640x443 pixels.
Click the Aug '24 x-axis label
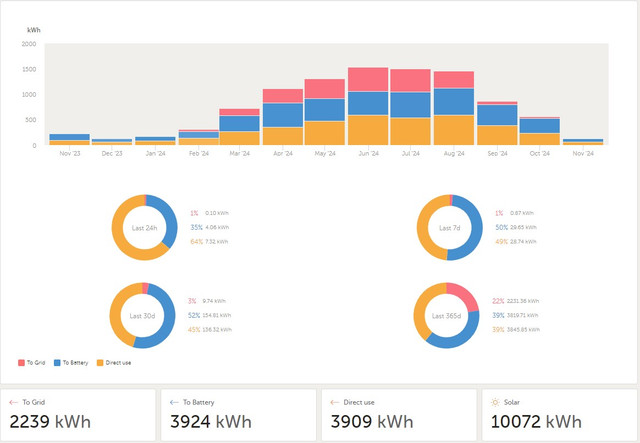point(454,154)
